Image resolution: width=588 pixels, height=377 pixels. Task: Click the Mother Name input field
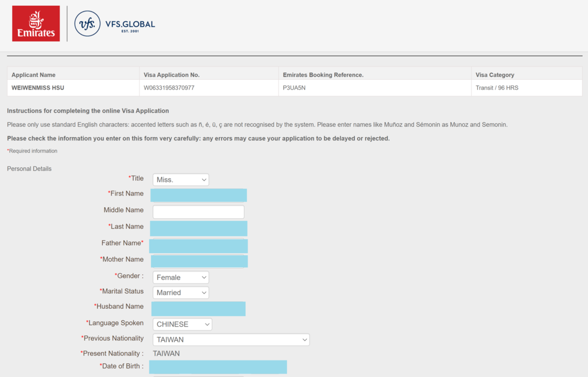click(199, 261)
